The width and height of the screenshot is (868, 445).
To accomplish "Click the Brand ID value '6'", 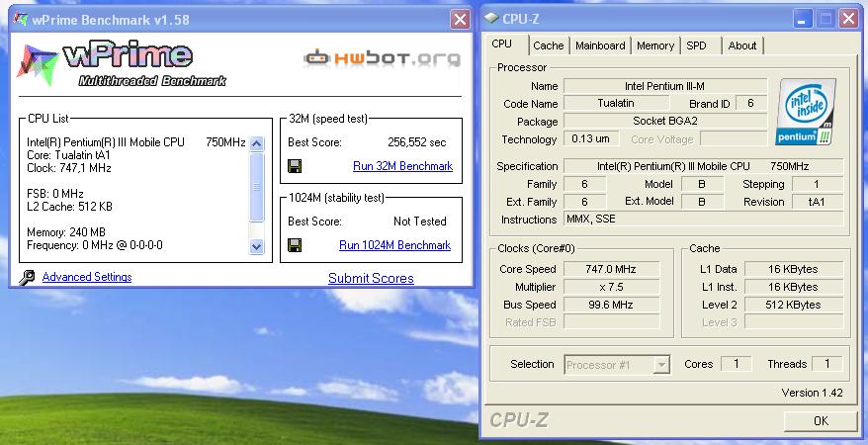I will [x=750, y=103].
